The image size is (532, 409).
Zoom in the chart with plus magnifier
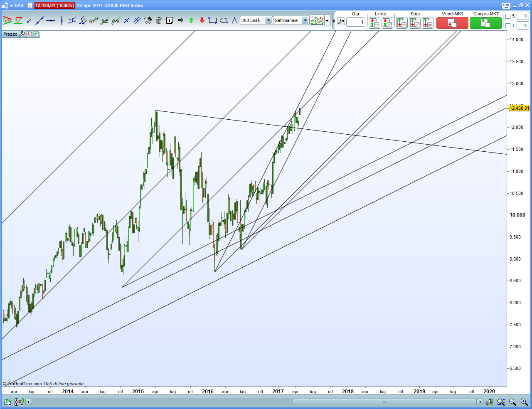[x=524, y=402]
